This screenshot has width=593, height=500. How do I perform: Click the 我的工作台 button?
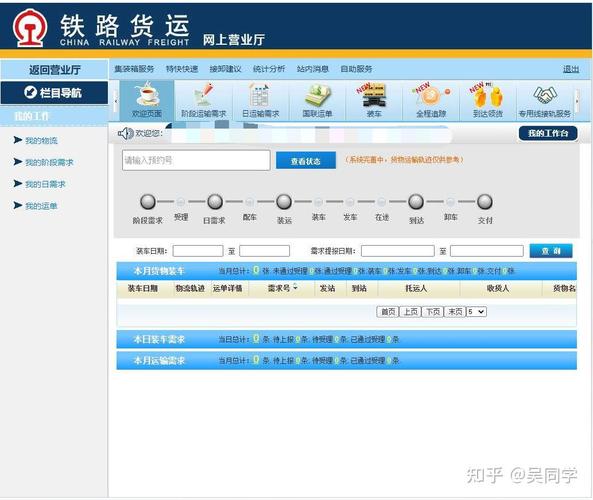[x=548, y=133]
